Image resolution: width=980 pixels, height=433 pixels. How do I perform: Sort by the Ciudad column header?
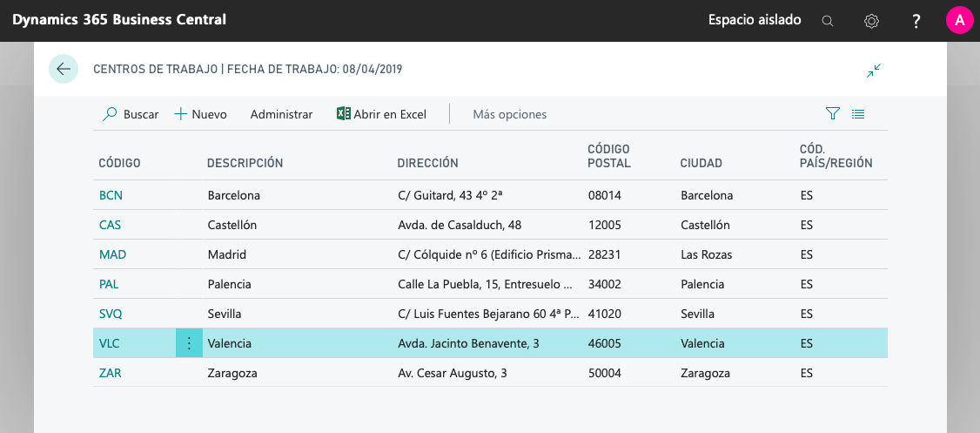701,163
